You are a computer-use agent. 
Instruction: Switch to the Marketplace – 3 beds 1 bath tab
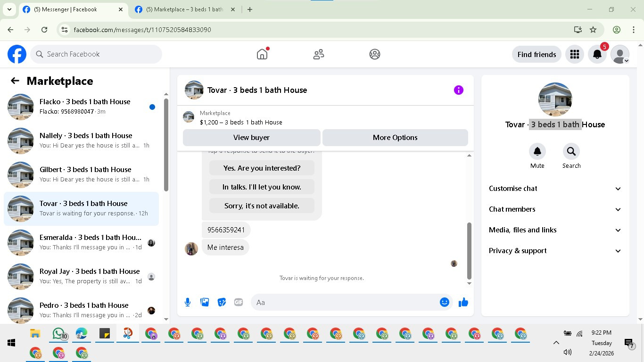pos(185,9)
